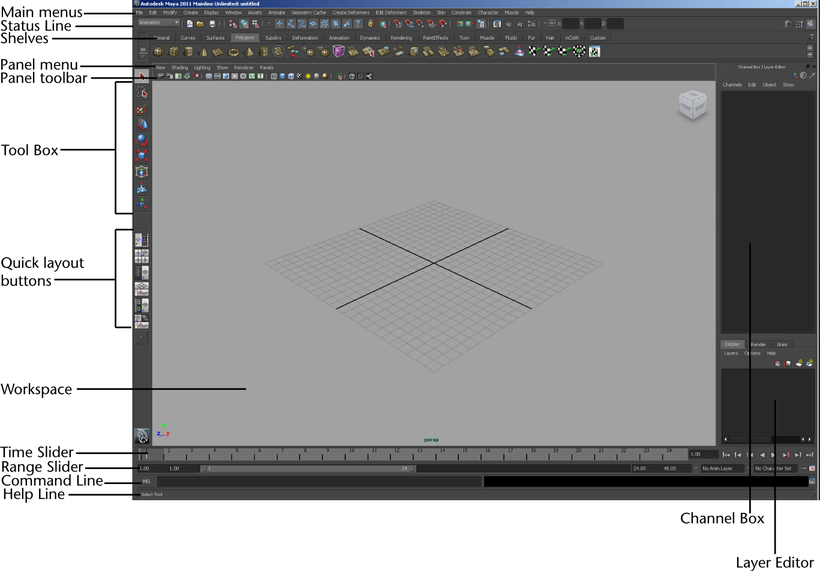Go to end of playback range
The image size is (820, 571).
(810, 455)
